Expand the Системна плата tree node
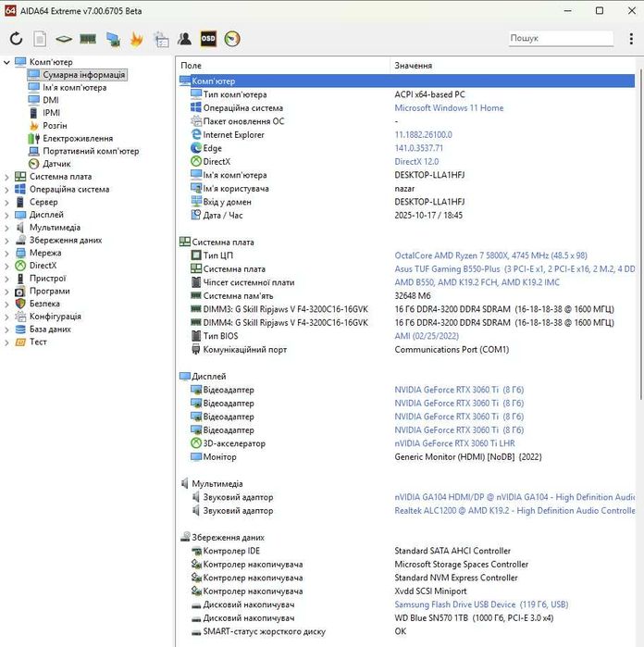 coord(6,177)
